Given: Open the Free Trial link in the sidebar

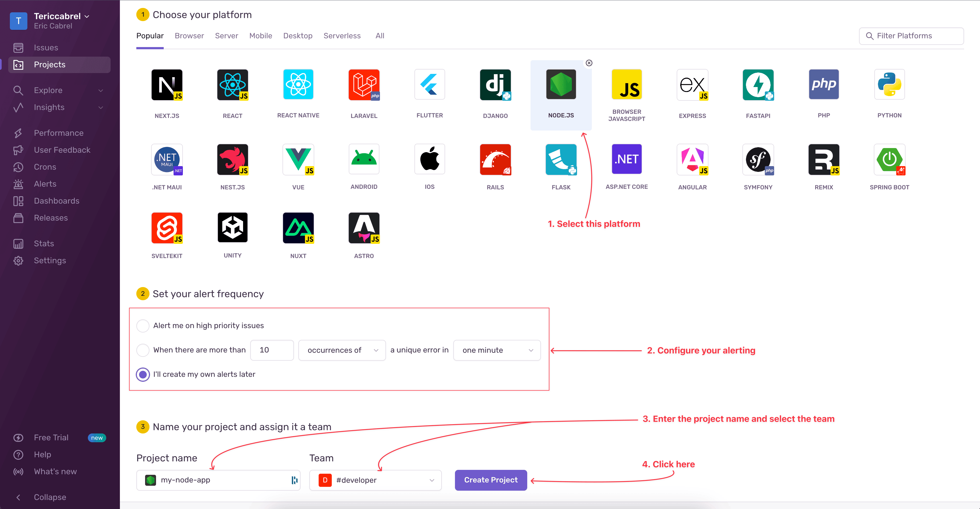Looking at the screenshot, I should click(51, 438).
